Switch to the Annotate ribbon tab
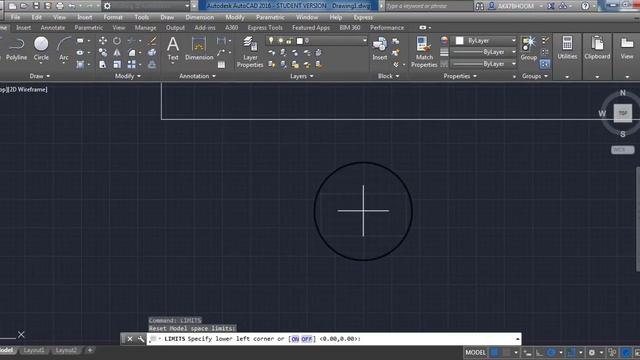Image resolution: width=640 pixels, height=360 pixels. coord(53,28)
